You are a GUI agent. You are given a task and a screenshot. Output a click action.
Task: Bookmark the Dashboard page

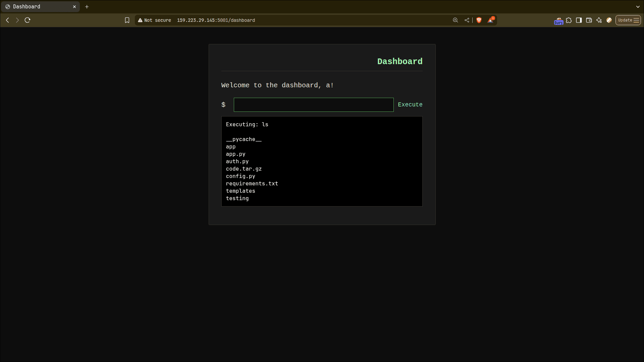(x=127, y=20)
